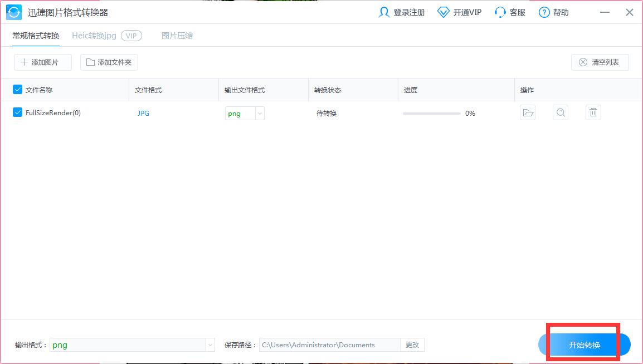This screenshot has height=364, width=643.
Task: Expand the 输出格式 dropdown at the bottom
Action: point(210,345)
